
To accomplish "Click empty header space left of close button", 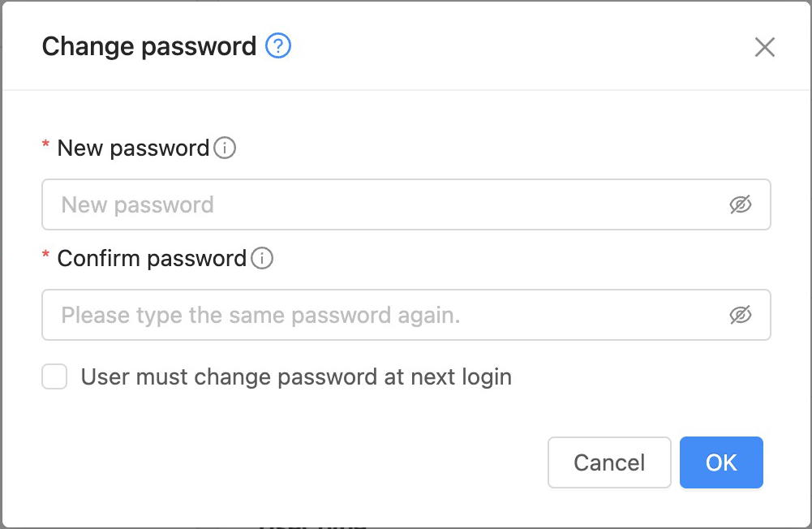I will pyautogui.click(x=519, y=46).
